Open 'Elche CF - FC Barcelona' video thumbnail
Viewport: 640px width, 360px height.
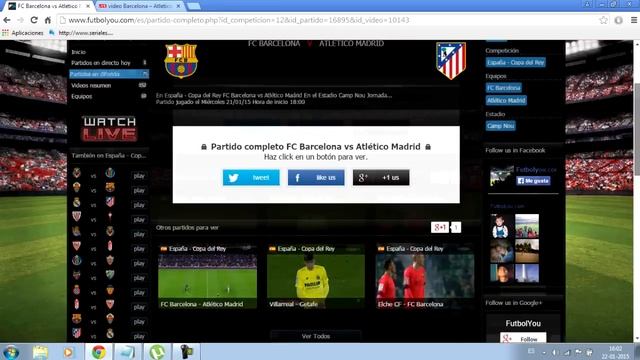click(x=425, y=276)
